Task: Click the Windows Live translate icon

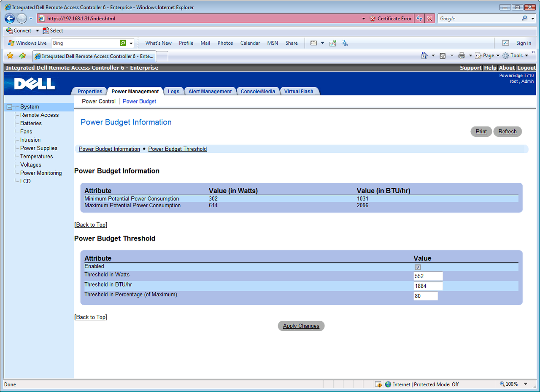Action: 345,43
